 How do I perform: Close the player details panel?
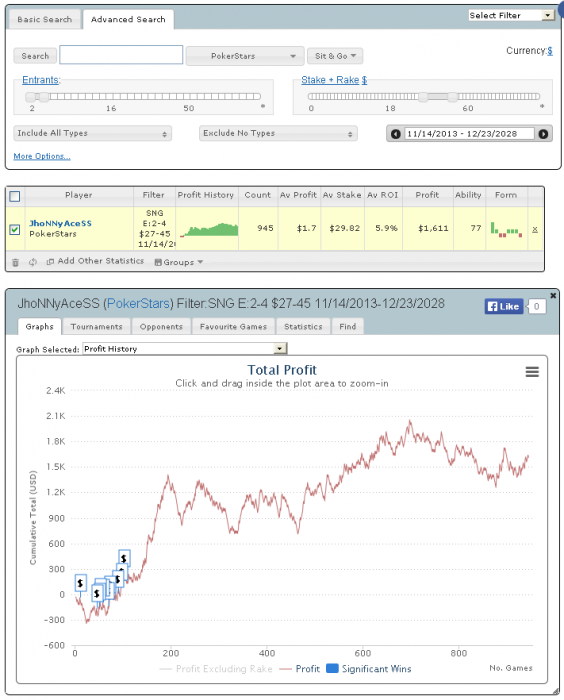pyautogui.click(x=553, y=296)
